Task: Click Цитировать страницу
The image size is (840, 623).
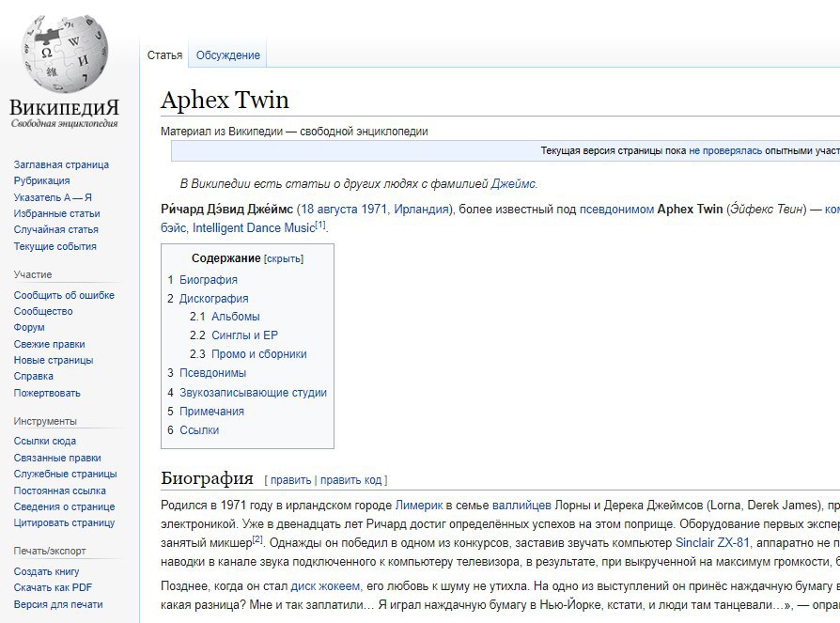Action: [64, 522]
